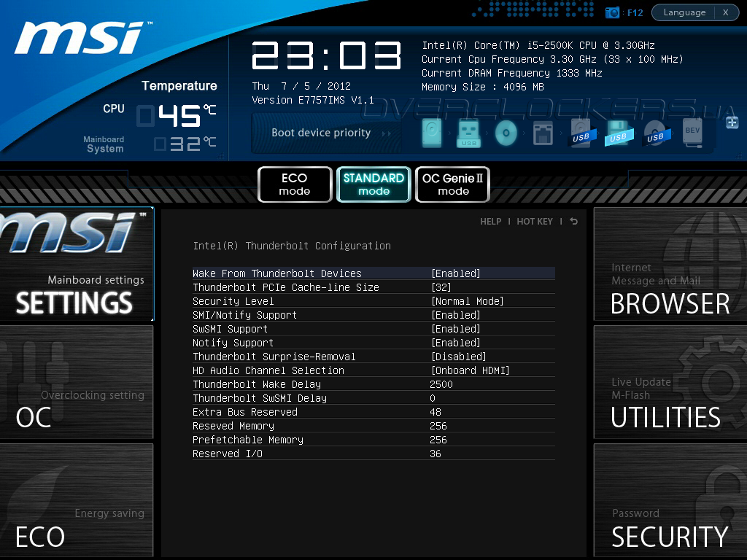Click the hard disk boot device icon

pos(432,133)
